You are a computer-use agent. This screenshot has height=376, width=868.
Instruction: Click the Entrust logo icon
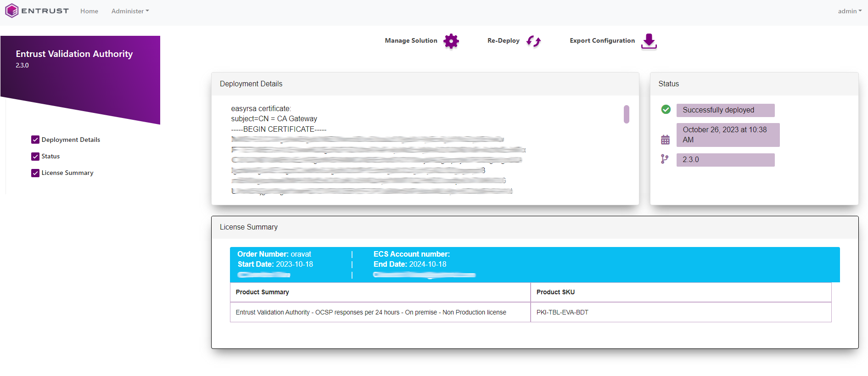pos(12,11)
